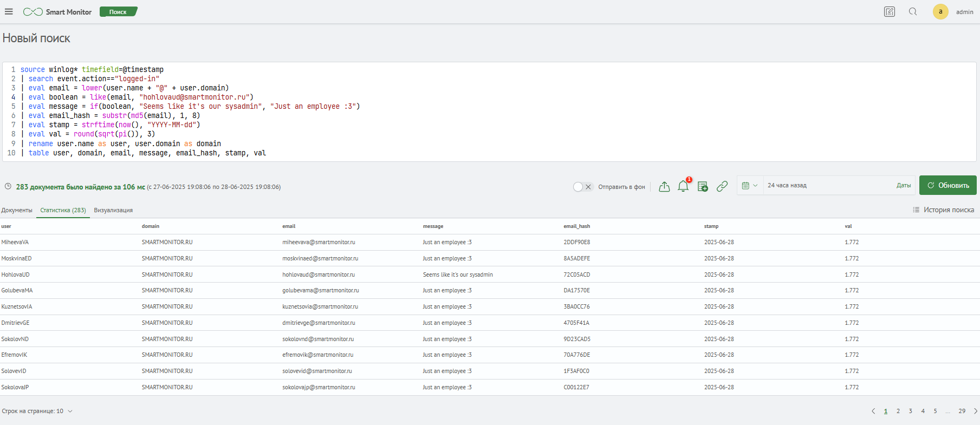Click email kuznetsovia@smartmonitor.ru cell

(x=320, y=306)
